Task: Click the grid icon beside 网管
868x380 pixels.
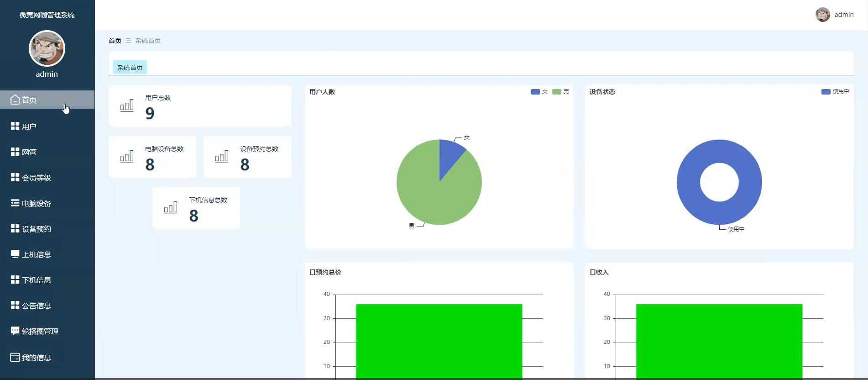Action: (15, 152)
